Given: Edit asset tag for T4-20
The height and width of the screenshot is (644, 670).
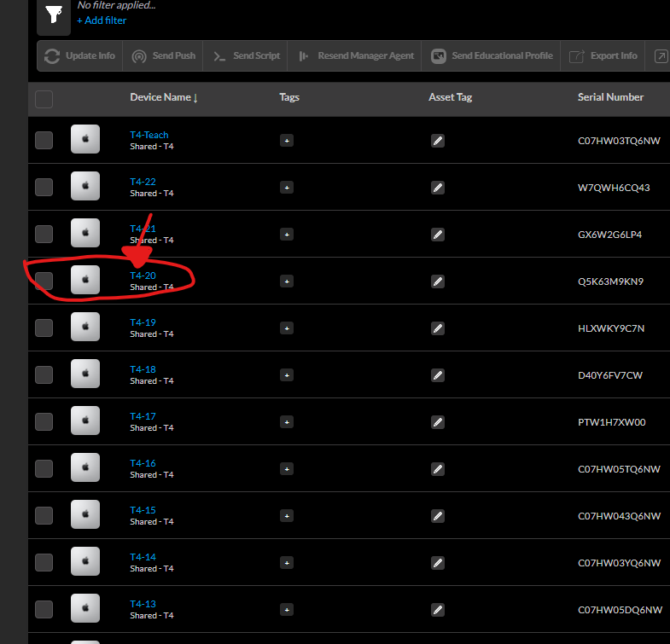Looking at the screenshot, I should click(438, 281).
